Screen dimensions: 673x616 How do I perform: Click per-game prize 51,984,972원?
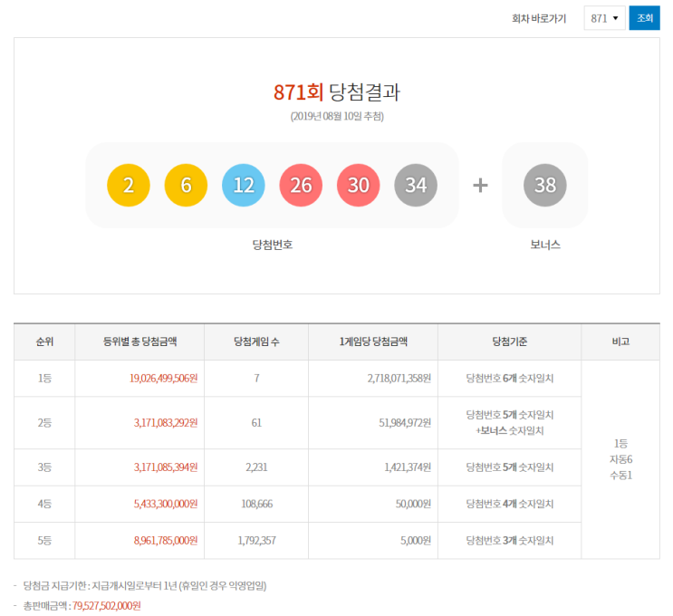[405, 423]
